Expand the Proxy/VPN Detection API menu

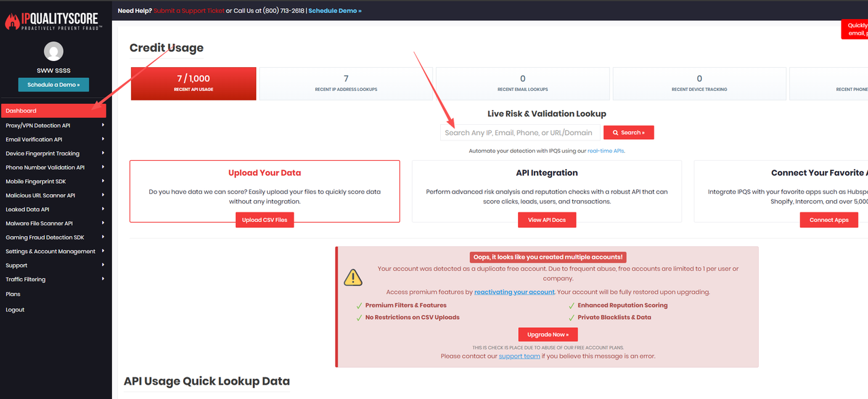pyautogui.click(x=54, y=126)
